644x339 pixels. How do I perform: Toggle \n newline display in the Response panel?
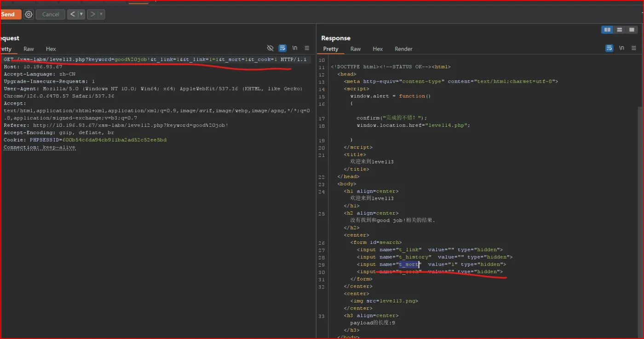(621, 48)
